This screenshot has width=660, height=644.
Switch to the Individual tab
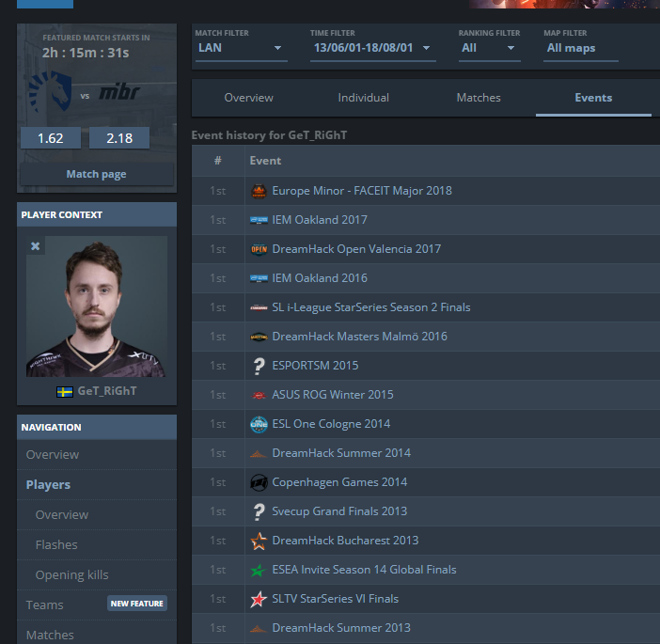click(x=363, y=98)
